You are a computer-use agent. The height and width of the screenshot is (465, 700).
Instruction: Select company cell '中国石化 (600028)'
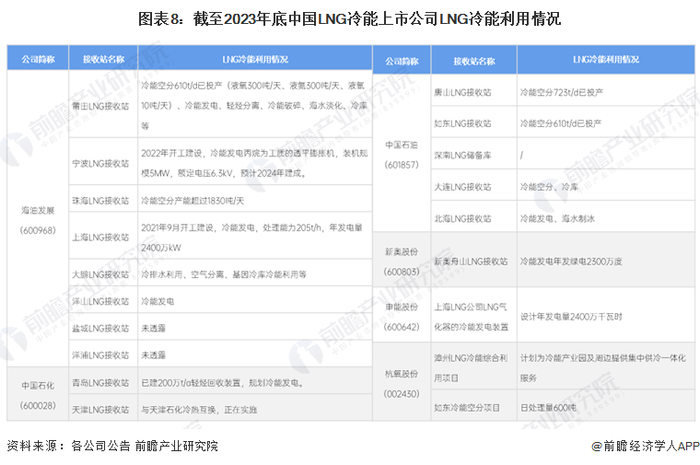click(x=38, y=395)
